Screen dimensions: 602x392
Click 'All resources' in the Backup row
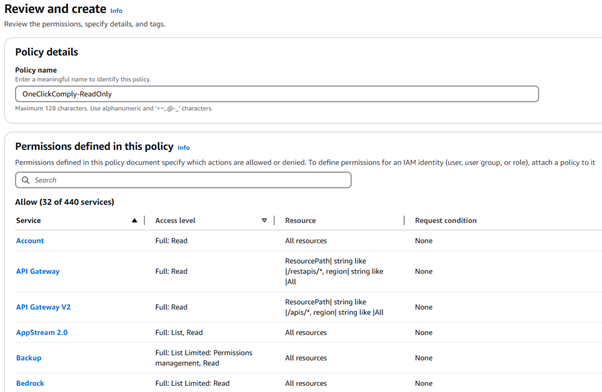point(306,358)
